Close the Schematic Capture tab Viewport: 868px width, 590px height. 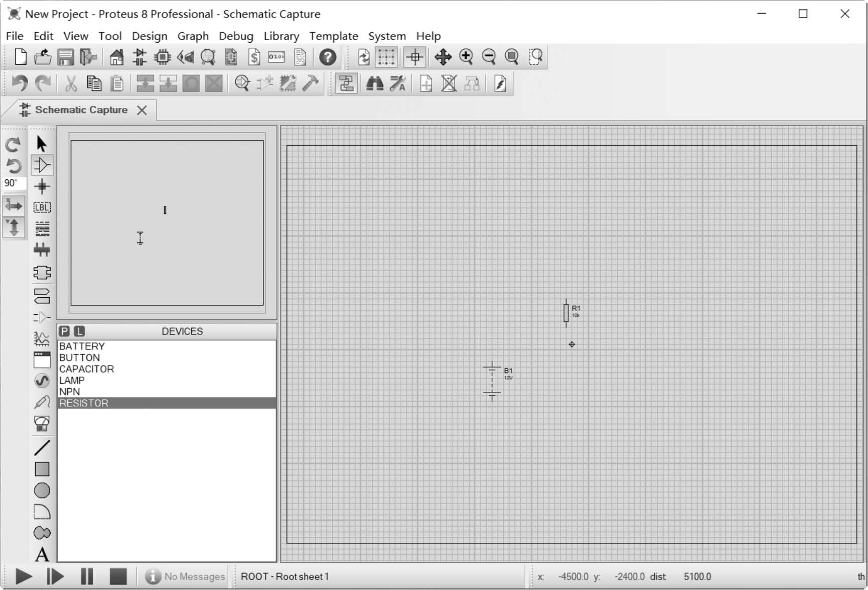coord(142,110)
